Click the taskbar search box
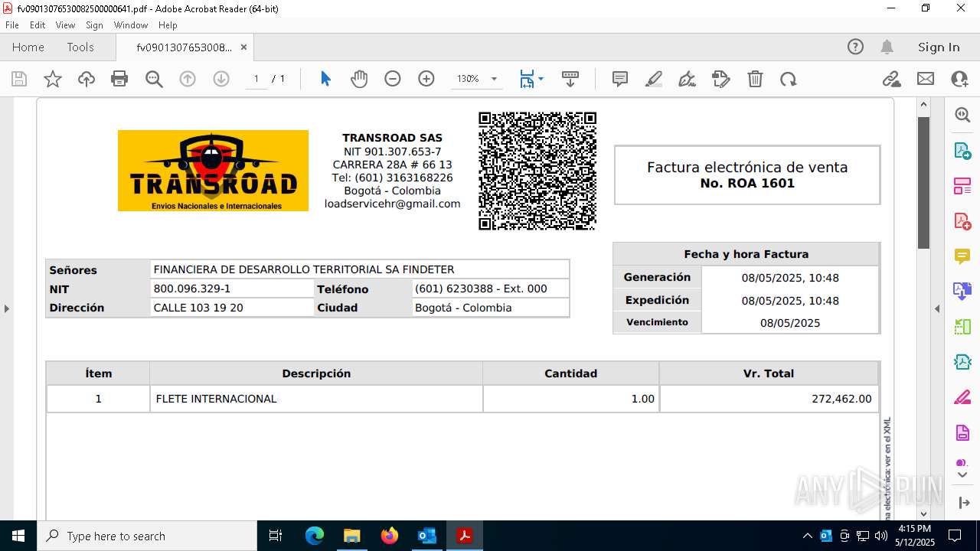This screenshot has height=551, width=980. click(147, 536)
